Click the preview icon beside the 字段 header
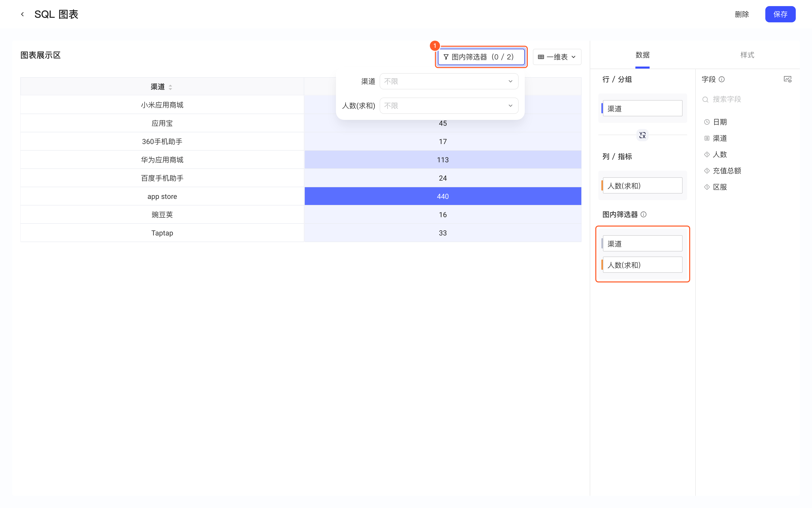812x508 pixels. click(787, 79)
